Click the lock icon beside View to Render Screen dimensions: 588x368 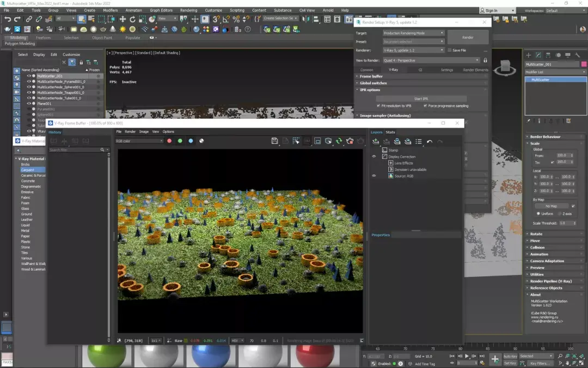coord(485,61)
